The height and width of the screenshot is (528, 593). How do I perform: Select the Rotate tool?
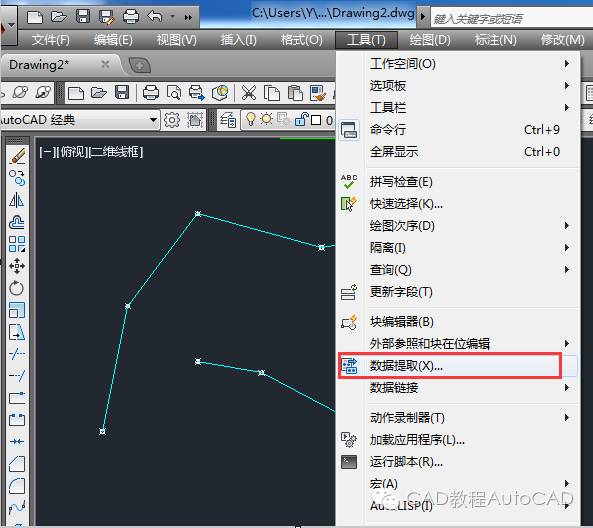point(17,288)
